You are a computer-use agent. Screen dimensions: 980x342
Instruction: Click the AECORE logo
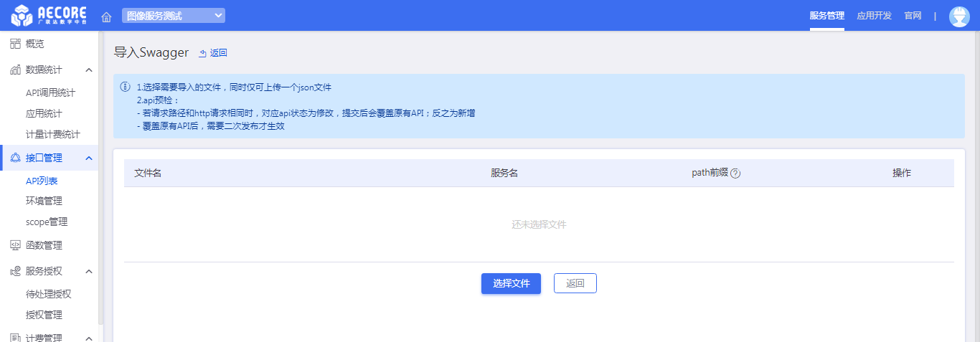(49, 15)
